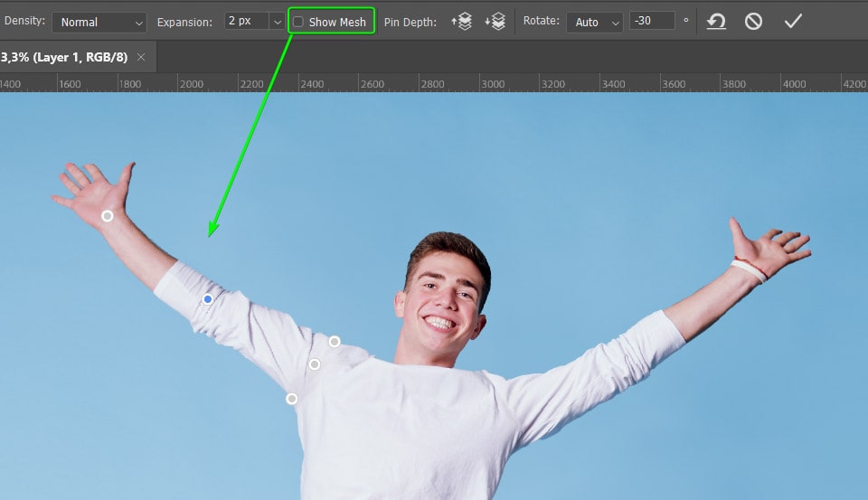
Task: Open the Expansion dropdown arrow
Action: [278, 22]
